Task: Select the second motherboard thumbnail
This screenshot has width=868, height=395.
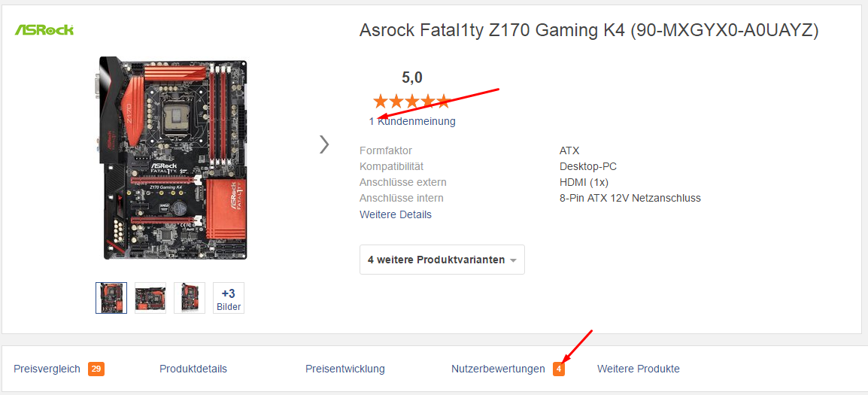Action: click(150, 298)
